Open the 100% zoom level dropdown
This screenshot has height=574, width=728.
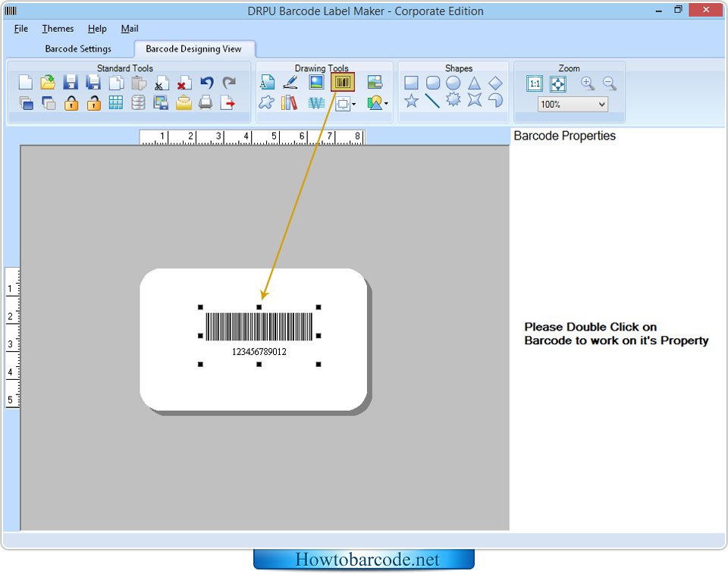[573, 104]
